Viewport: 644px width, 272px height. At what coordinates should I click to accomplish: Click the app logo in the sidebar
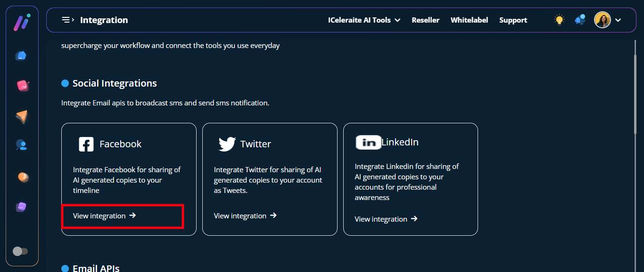click(22, 23)
